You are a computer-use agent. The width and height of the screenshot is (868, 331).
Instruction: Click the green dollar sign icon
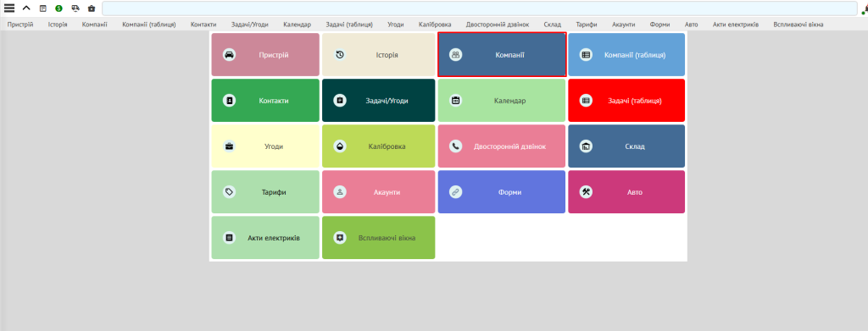[x=58, y=8]
